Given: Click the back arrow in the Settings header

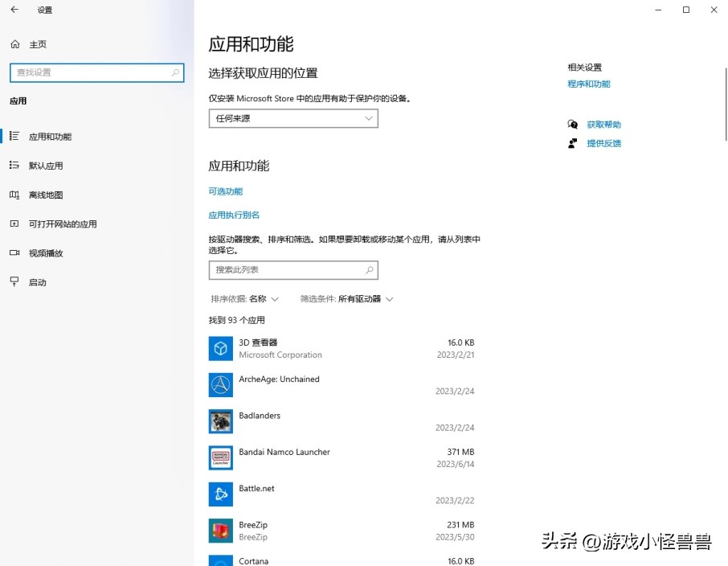Looking at the screenshot, I should tap(14, 10).
